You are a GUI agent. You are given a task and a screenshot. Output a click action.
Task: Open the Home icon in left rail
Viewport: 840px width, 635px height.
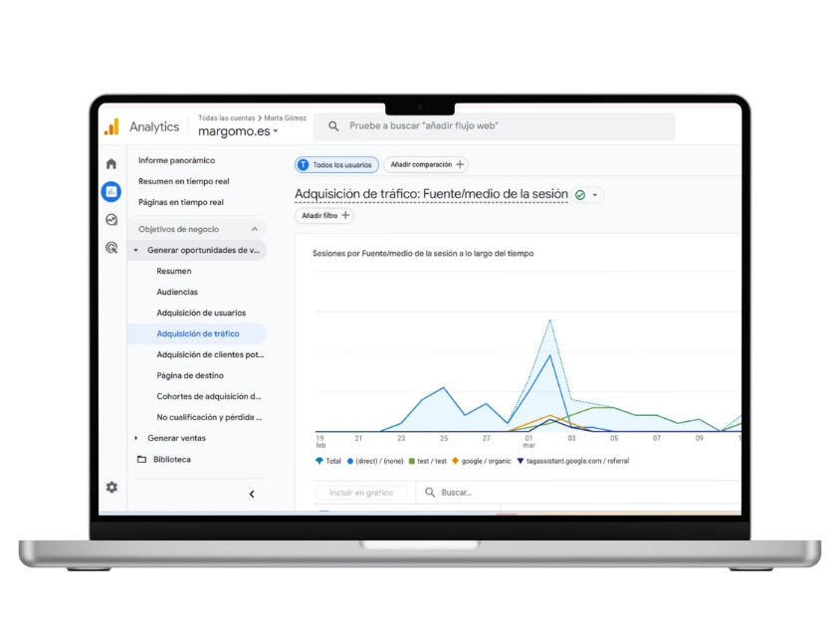coord(111,163)
